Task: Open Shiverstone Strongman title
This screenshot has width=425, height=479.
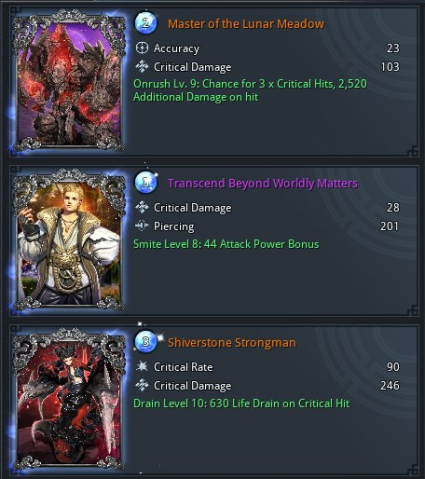Action: click(232, 342)
